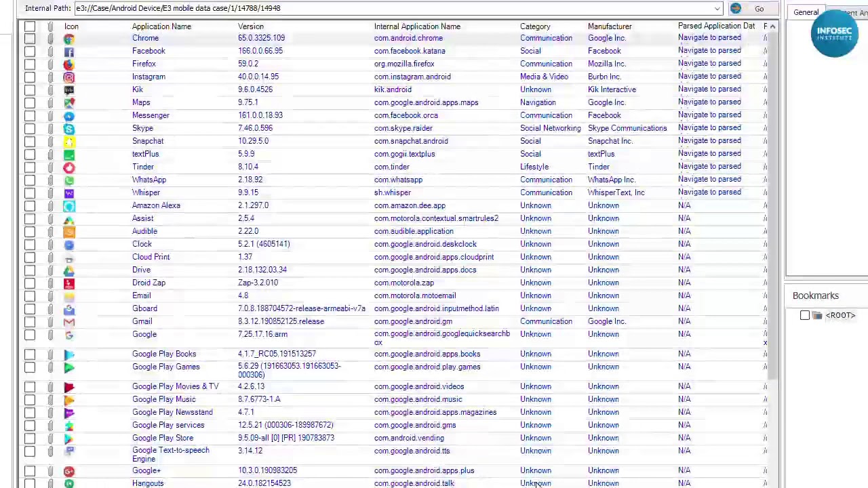Click the Chrome app icon in the list
The width and height of the screenshot is (868, 488).
(x=68, y=39)
